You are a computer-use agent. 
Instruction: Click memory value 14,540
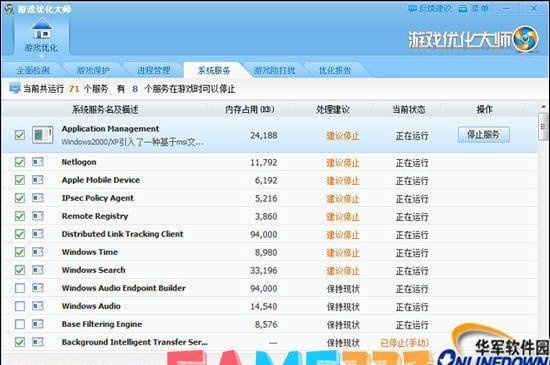264,306
